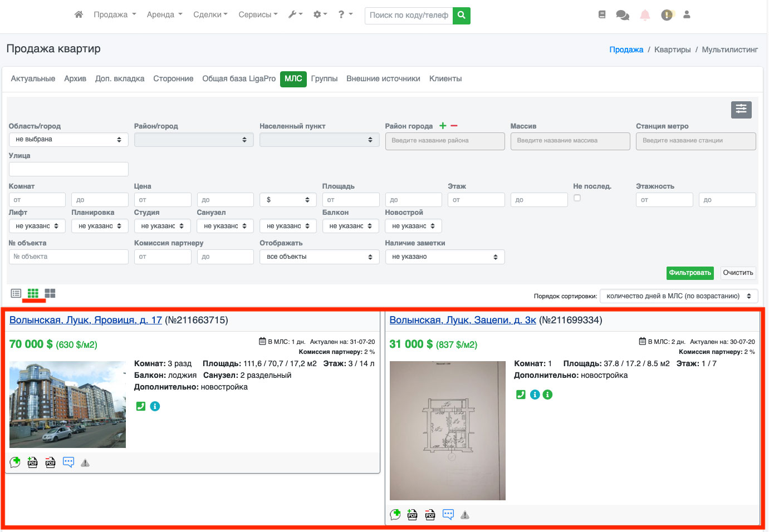Check the Не послед. checkbox
The height and width of the screenshot is (532, 769).
(577, 198)
